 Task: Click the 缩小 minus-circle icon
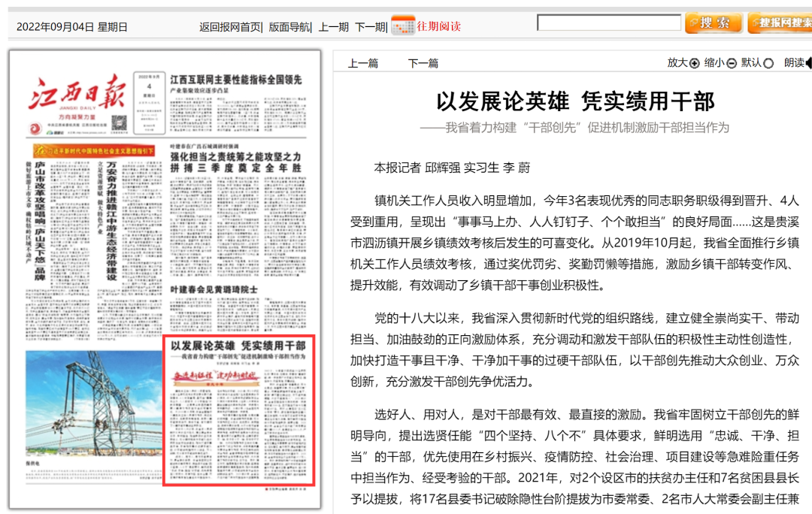point(732,63)
